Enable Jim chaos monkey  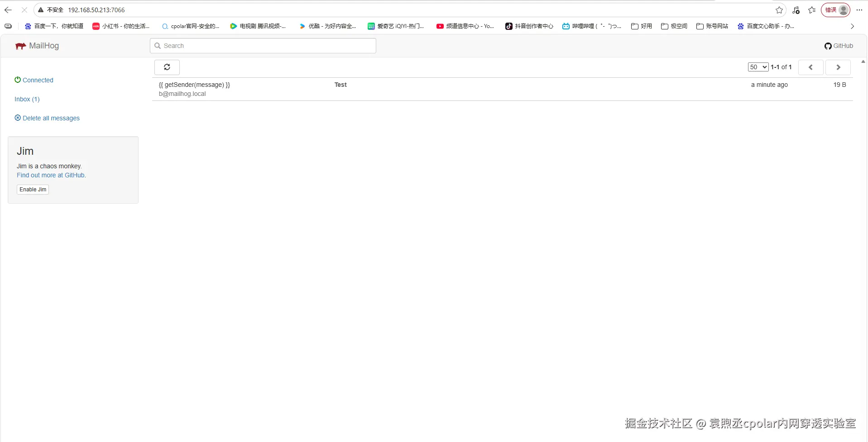coord(33,190)
